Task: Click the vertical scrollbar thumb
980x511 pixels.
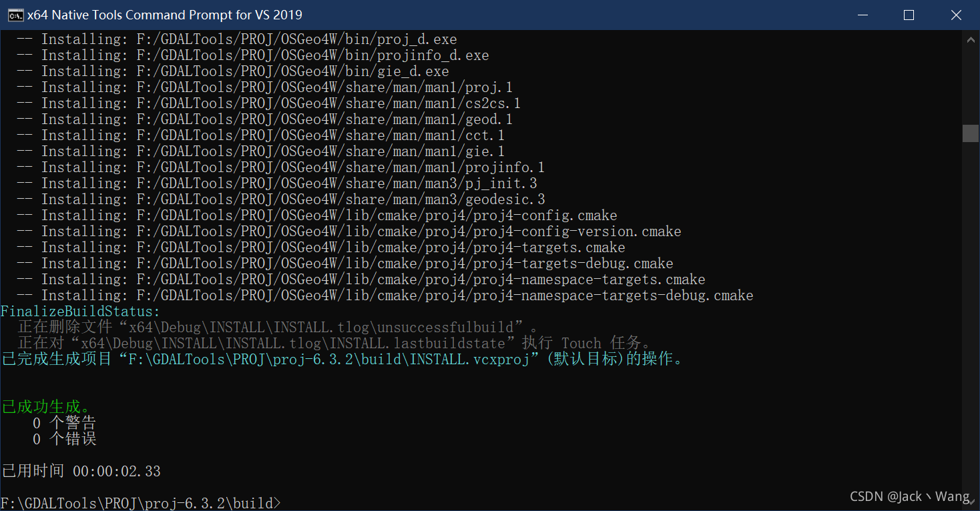Action: click(x=971, y=133)
